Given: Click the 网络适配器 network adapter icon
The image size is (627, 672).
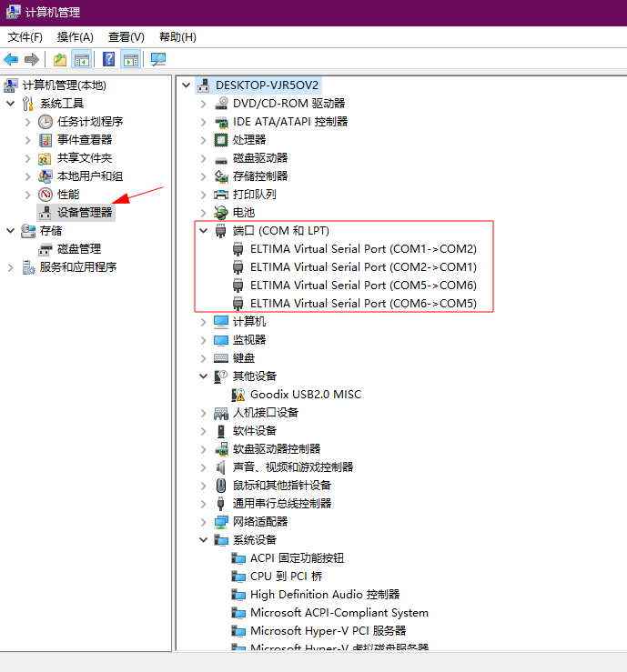Looking at the screenshot, I should [221, 522].
